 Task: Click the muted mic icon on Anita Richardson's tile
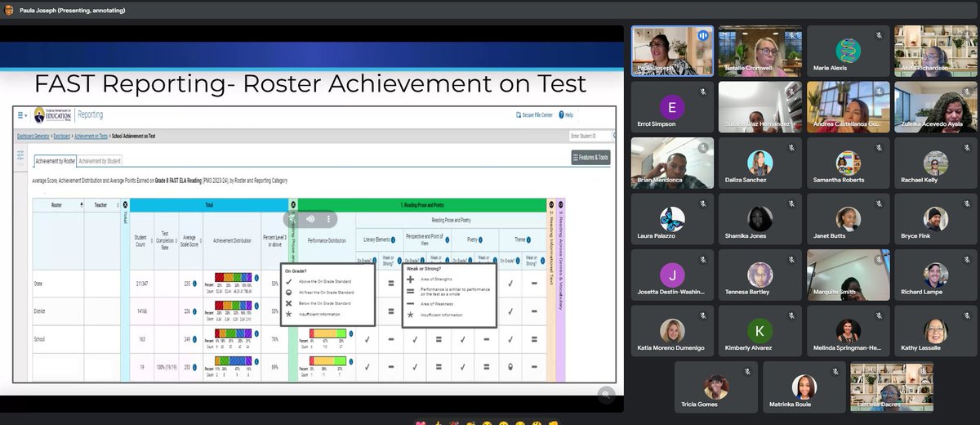[x=967, y=35]
